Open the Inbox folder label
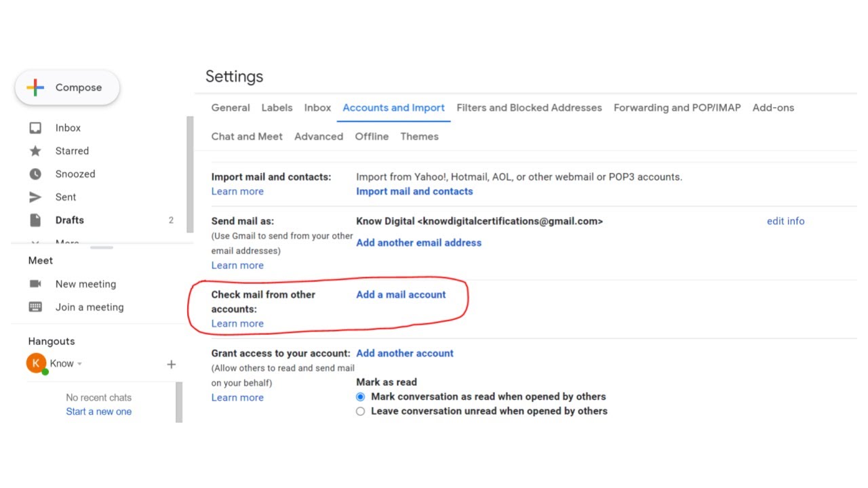This screenshot has height=488, width=868. coord(68,128)
